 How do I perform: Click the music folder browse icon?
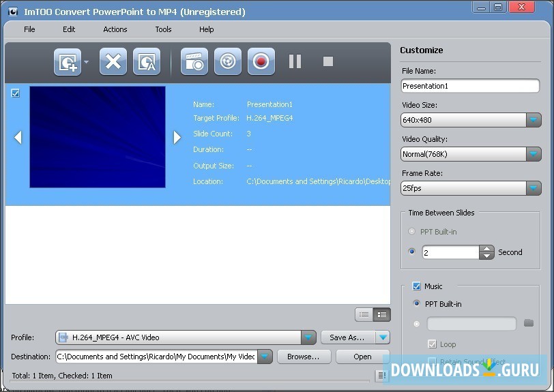[529, 322]
